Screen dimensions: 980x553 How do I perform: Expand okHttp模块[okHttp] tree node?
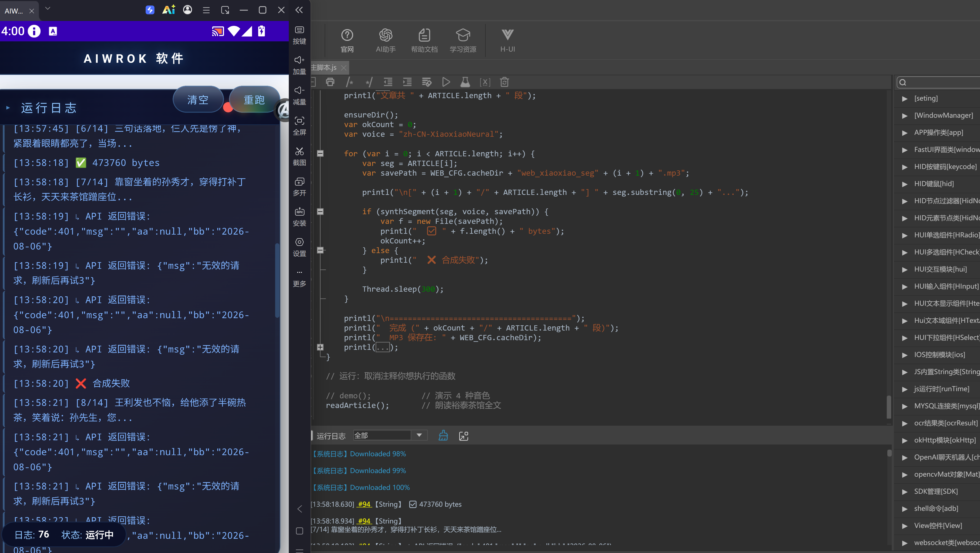(905, 441)
